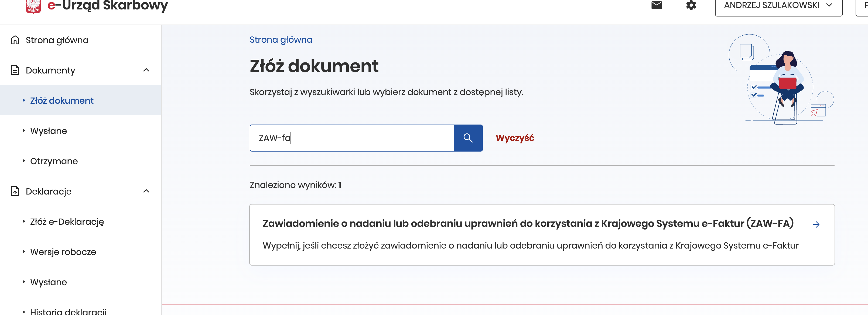Open Wysłane under Deklaracje
The width and height of the screenshot is (868, 315).
[x=49, y=282]
